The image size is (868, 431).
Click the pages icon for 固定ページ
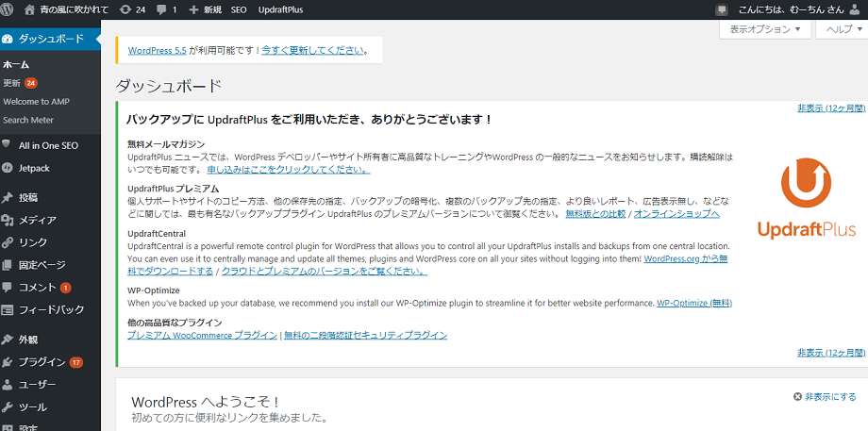[7, 265]
